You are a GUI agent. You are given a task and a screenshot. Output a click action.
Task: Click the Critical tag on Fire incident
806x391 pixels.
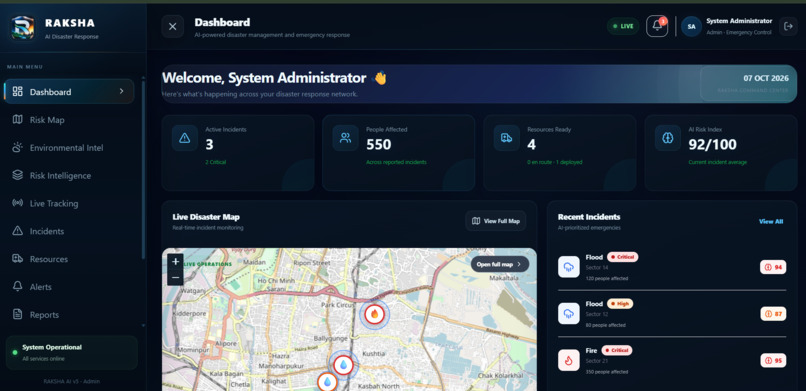coord(617,350)
